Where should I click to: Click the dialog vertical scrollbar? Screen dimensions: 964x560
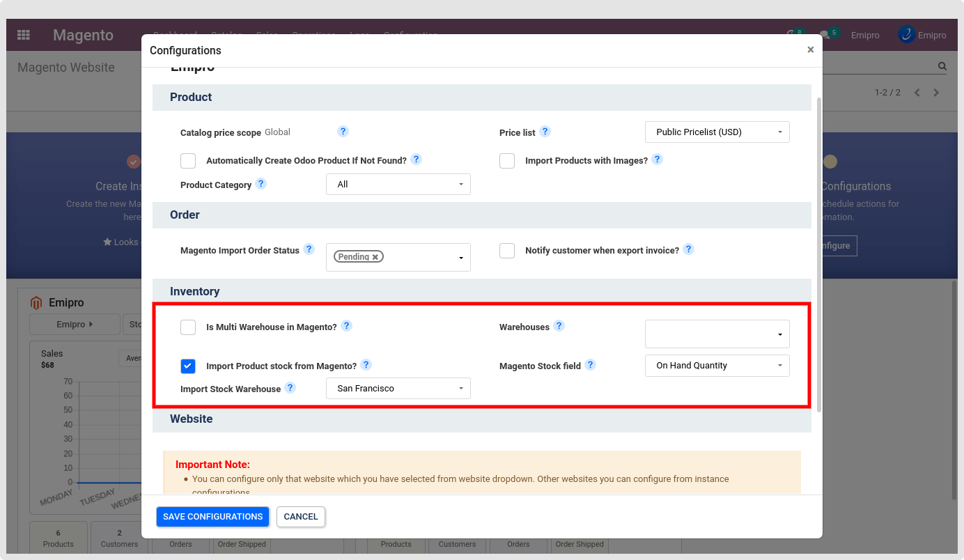click(818, 254)
